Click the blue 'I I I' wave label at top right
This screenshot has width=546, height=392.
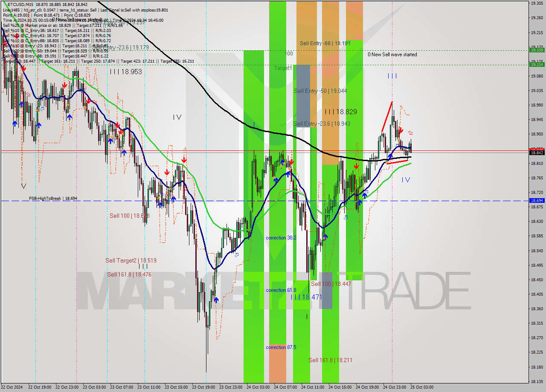click(392, 76)
